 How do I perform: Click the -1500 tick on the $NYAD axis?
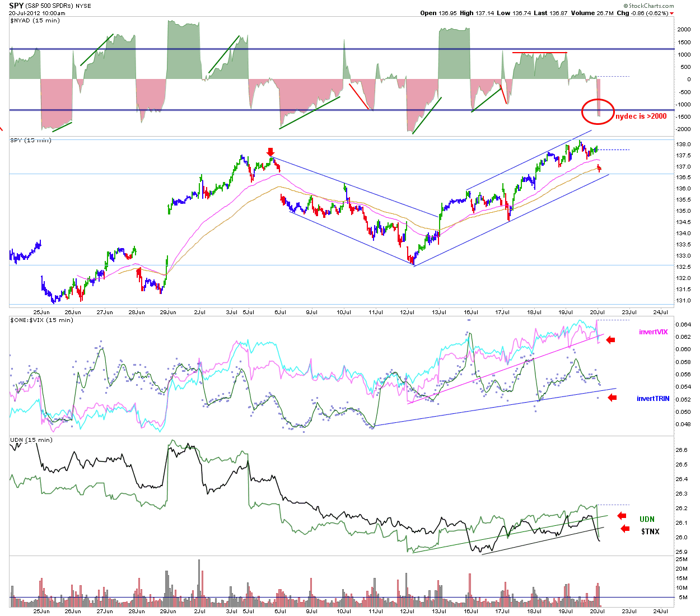click(x=683, y=116)
